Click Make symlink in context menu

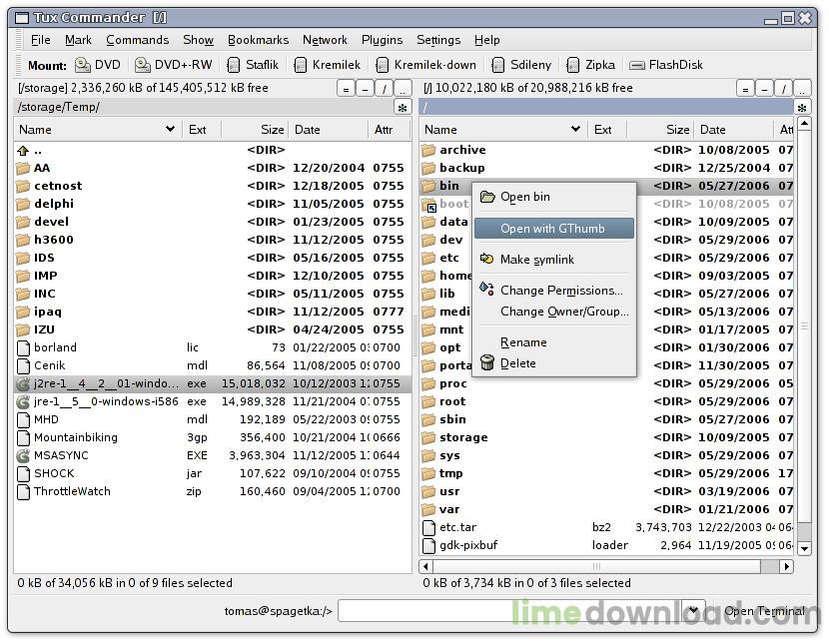point(536,260)
